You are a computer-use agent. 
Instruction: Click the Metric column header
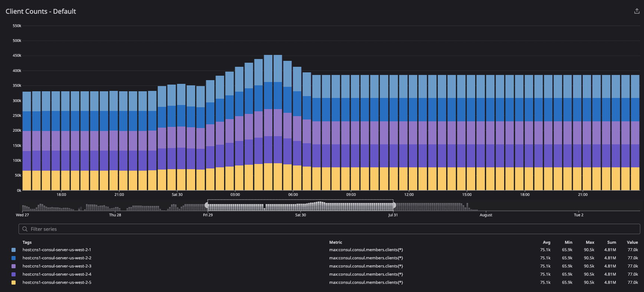tap(336, 242)
